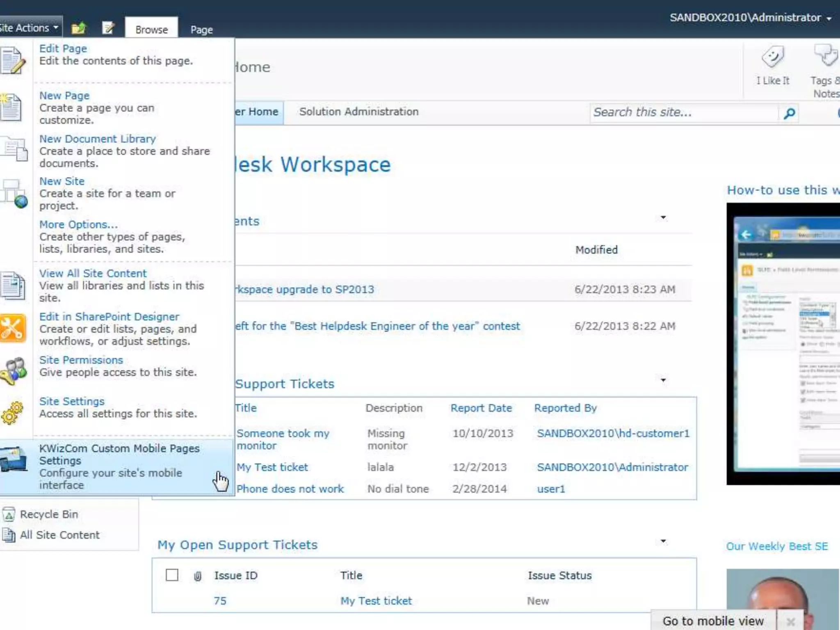Expand My Open Support Tickets menu arrow
Screen dimensions: 840x630
[x=663, y=541]
